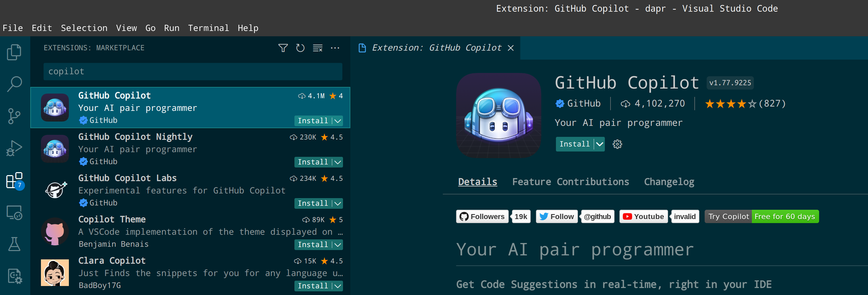This screenshot has width=868, height=295.
Task: Click the GitHub Followers 19k badge
Action: (493, 216)
